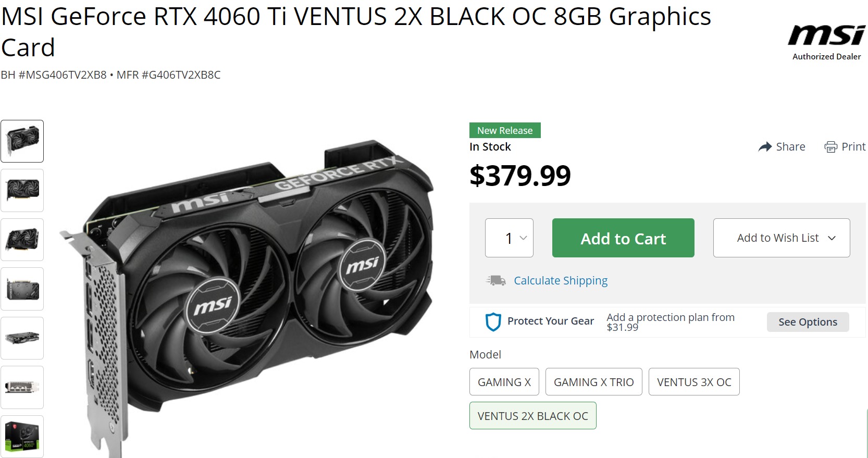Select the VENTUS 2X BLACK OC model

pos(533,416)
